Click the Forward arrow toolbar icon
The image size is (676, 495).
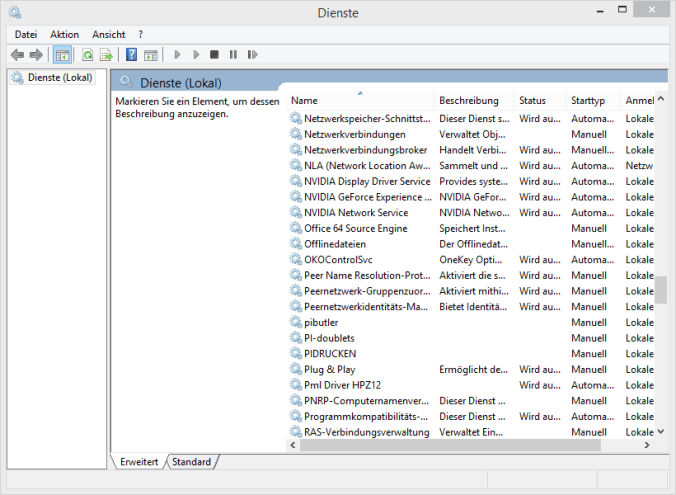point(36,55)
